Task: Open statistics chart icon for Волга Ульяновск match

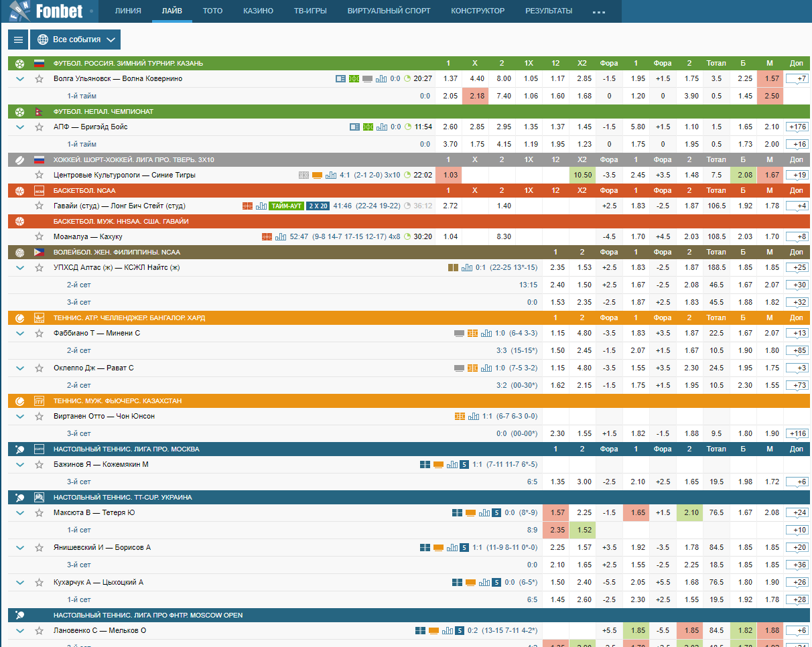Action: (381, 79)
